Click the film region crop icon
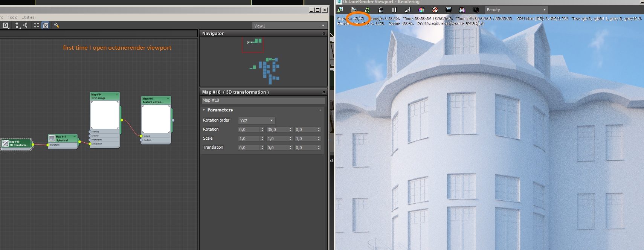 tap(462, 10)
